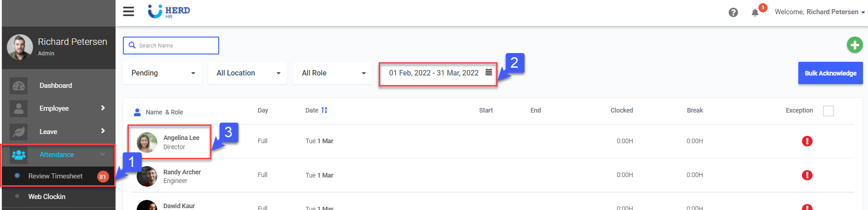The image size is (868, 210).
Task: Click Angelina Lee's profile photo
Action: click(147, 142)
